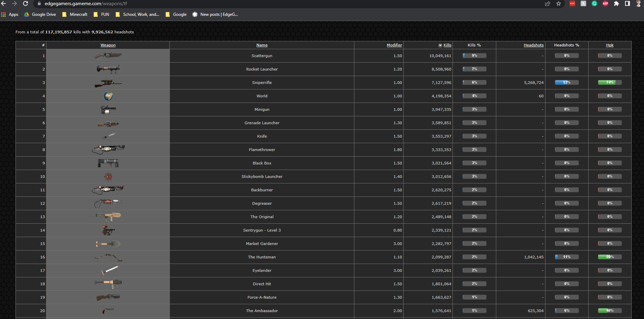Screen dimensions: 644x319
Task: Click the Stickybomb Launcher weapon image
Action: click(x=108, y=177)
